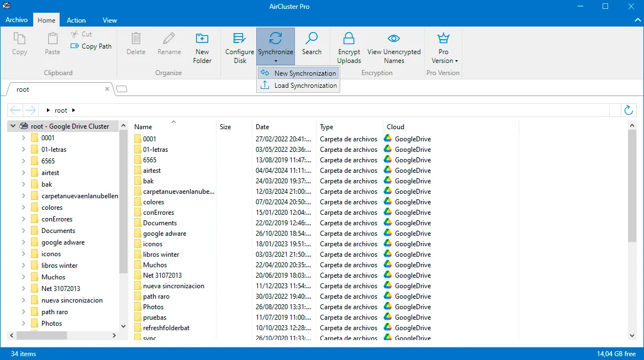The height and width of the screenshot is (360, 644).
Task: Select 6565 folder in file list
Action: click(150, 160)
